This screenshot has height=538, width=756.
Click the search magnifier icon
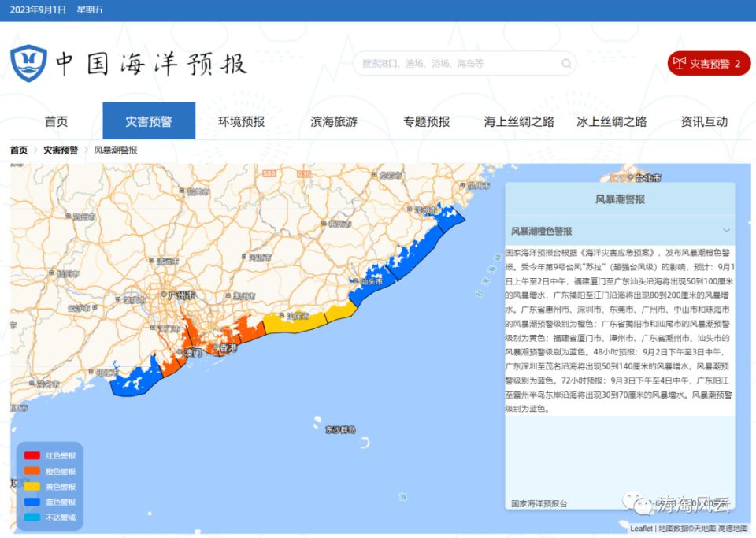coord(566,64)
